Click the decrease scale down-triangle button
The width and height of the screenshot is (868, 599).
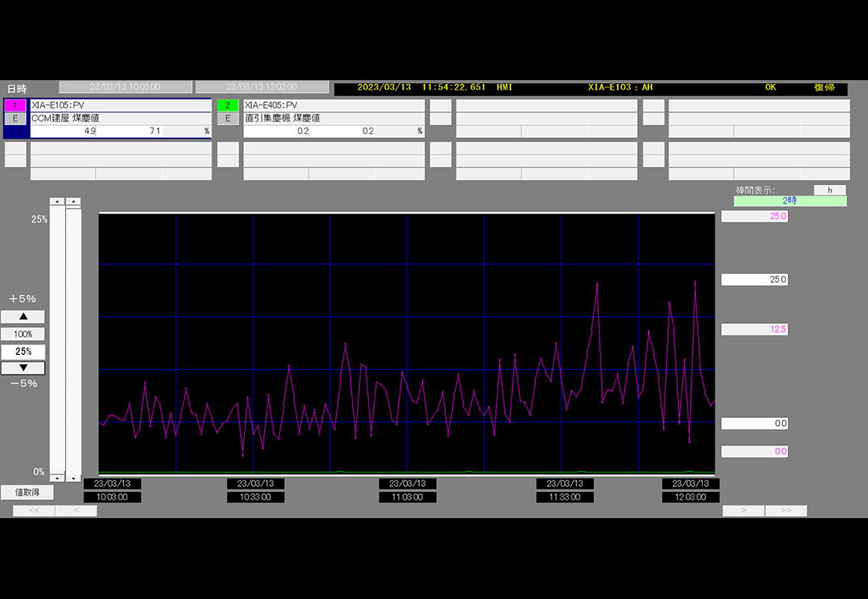click(22, 368)
